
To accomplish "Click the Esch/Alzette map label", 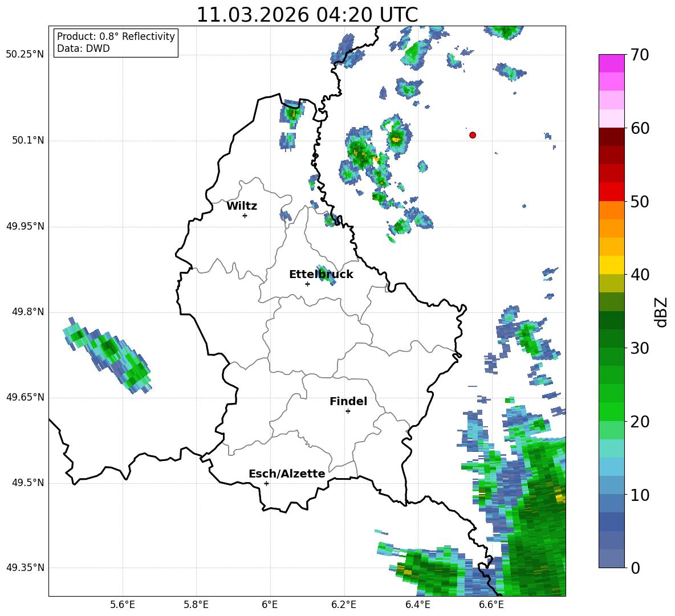I will pos(287,474).
